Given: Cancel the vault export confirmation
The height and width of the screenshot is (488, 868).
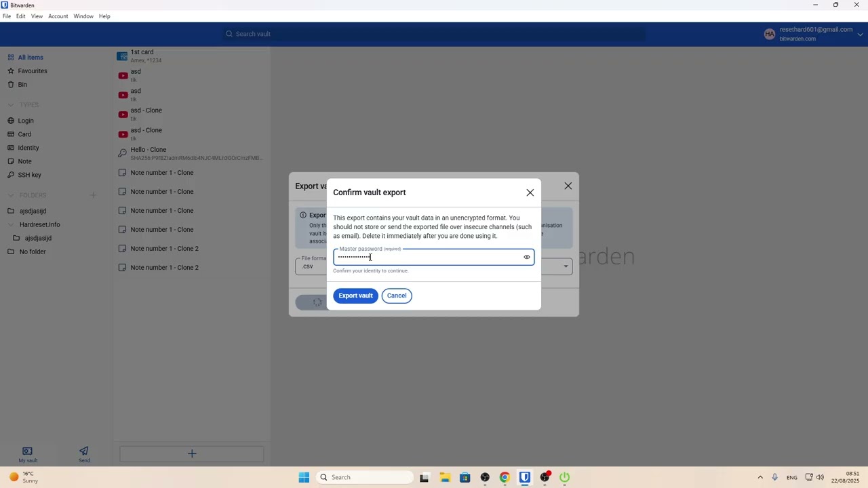Looking at the screenshot, I should (x=397, y=296).
